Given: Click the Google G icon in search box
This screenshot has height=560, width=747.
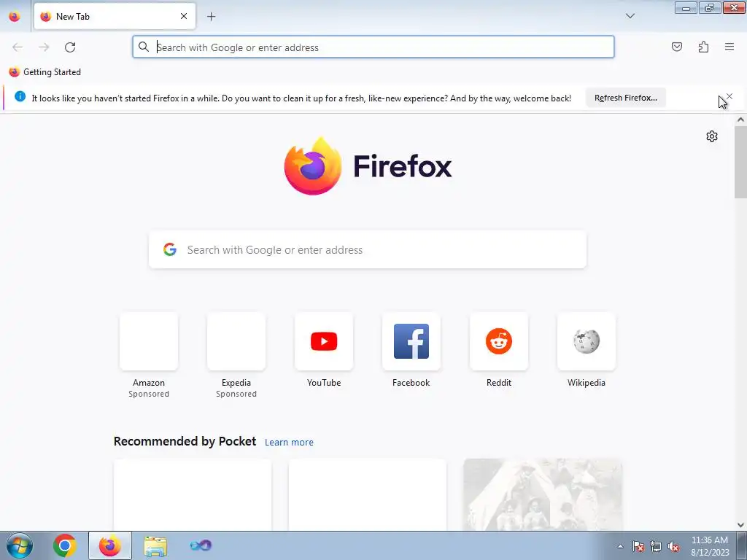Looking at the screenshot, I should click(x=170, y=249).
